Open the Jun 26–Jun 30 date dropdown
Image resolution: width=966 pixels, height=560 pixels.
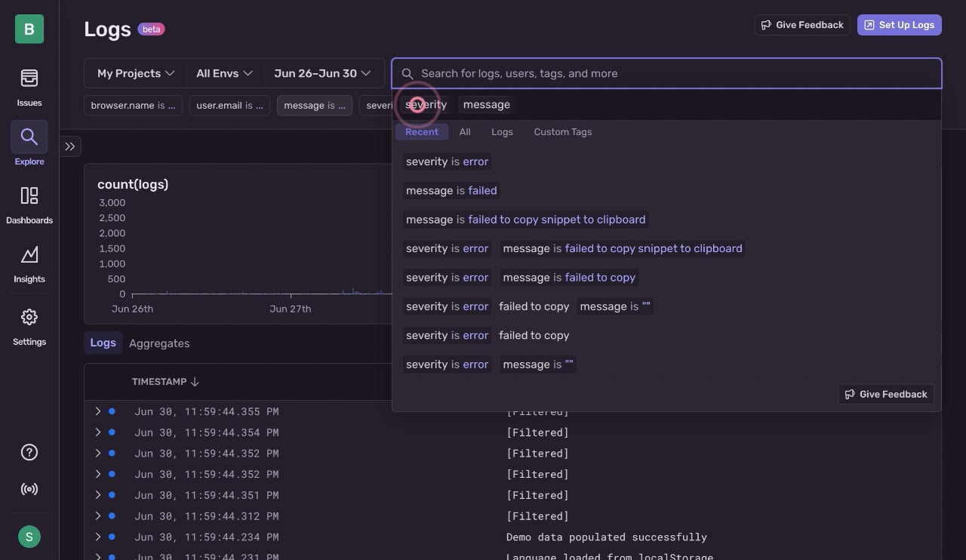[x=322, y=73]
